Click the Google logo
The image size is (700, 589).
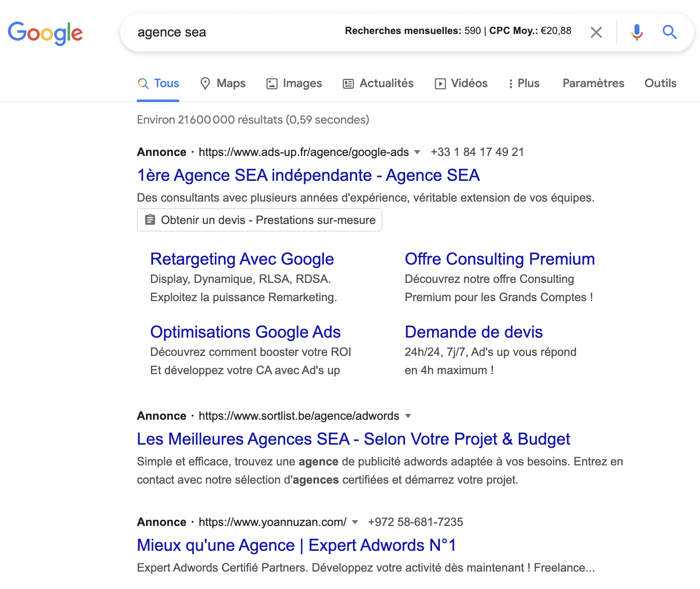[x=46, y=33]
